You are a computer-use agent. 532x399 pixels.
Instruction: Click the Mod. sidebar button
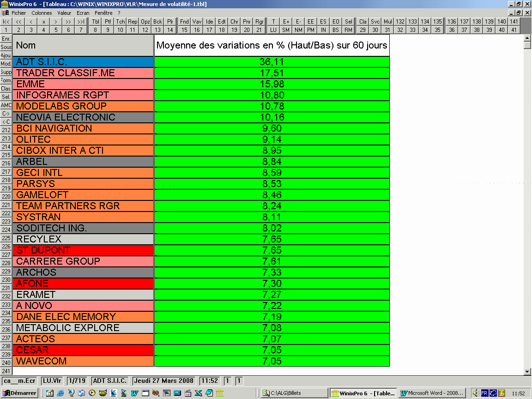(x=6, y=63)
